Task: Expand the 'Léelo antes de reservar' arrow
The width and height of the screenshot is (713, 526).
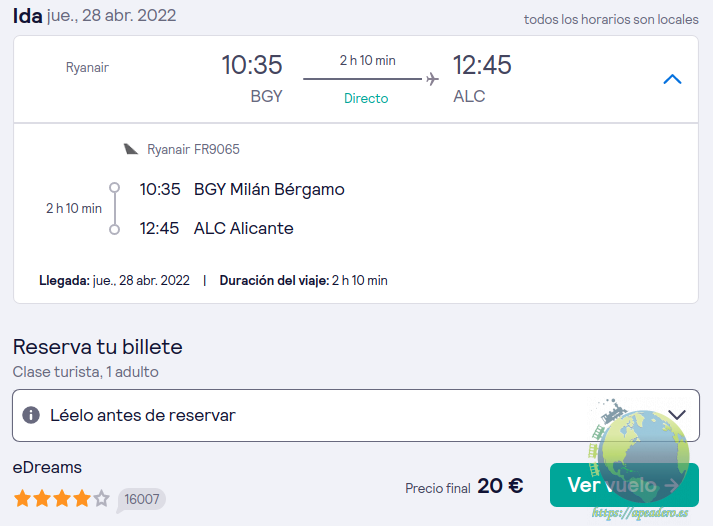Action: click(x=677, y=415)
